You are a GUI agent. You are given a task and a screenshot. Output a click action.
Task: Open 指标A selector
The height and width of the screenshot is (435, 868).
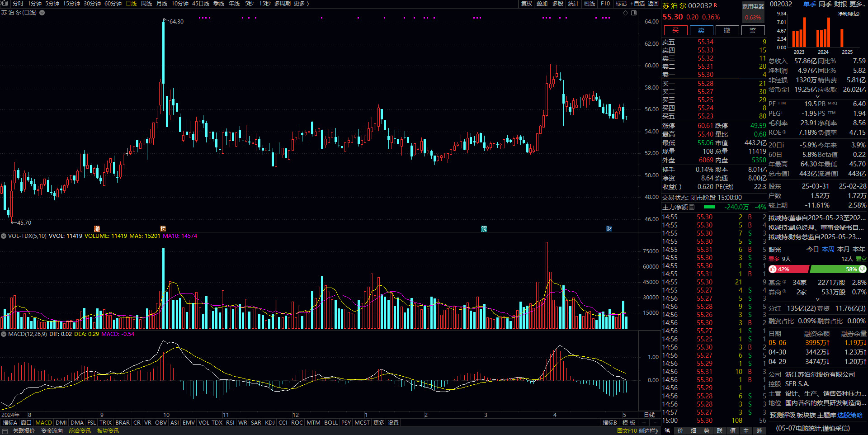[x=10, y=422]
